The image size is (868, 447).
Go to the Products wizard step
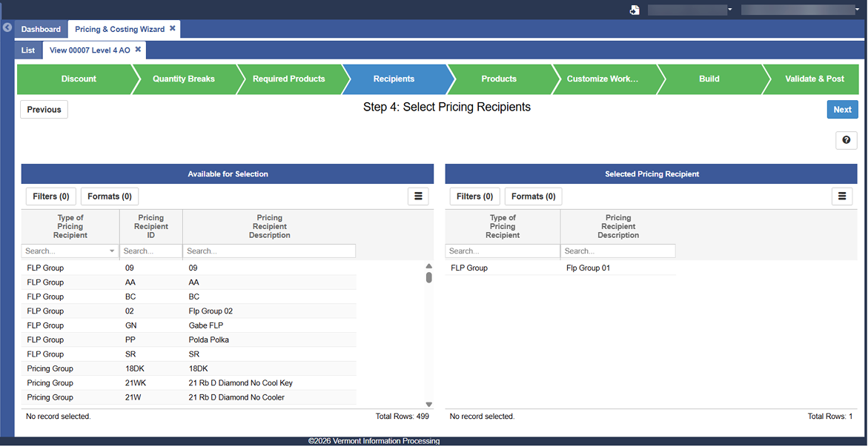pyautogui.click(x=498, y=79)
